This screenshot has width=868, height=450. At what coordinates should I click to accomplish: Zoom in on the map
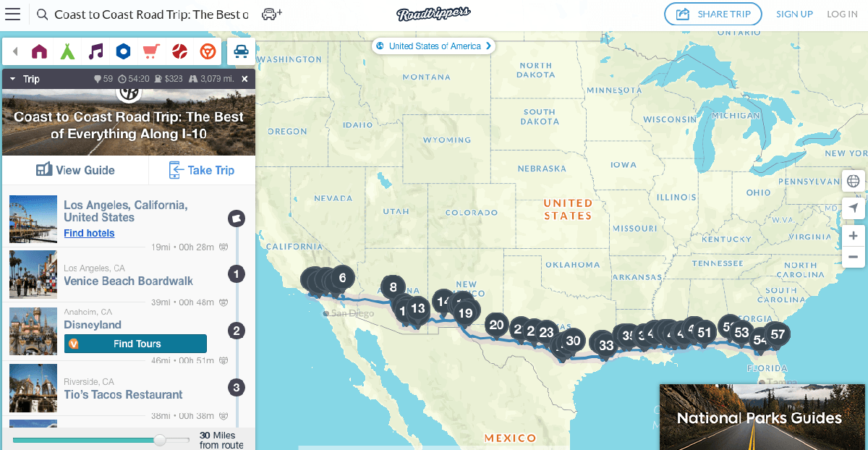coord(854,236)
